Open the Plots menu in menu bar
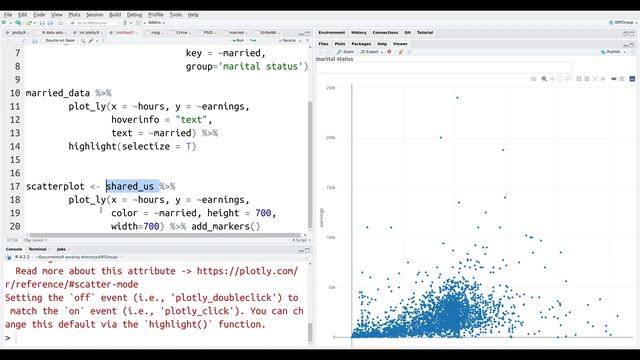The height and width of the screenshot is (360, 640). (74, 15)
